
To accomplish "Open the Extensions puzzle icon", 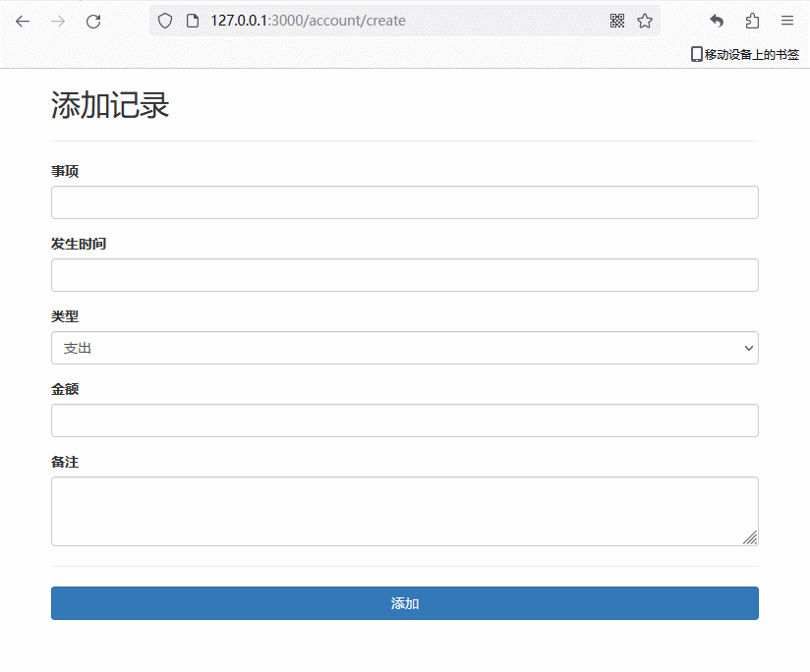I will click(x=752, y=21).
